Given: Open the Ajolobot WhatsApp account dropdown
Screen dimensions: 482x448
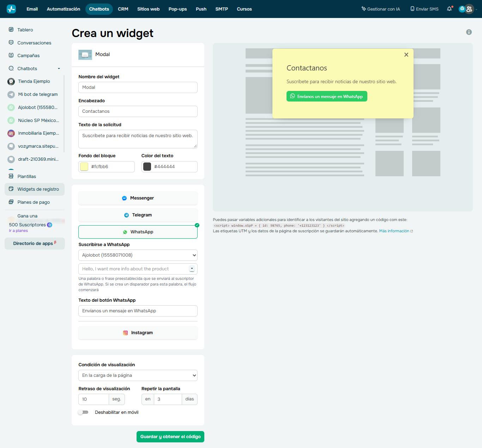Looking at the screenshot, I should pyautogui.click(x=138, y=255).
